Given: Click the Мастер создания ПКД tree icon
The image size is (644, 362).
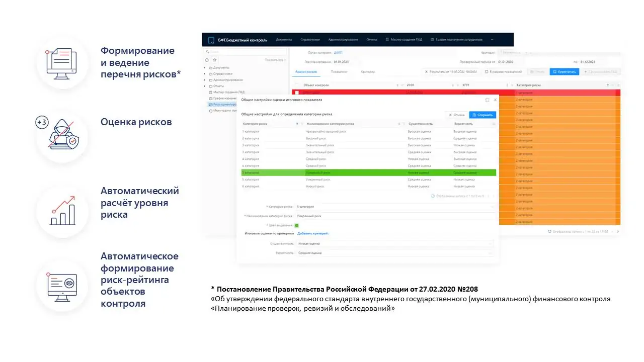Looking at the screenshot, I should pyautogui.click(x=211, y=93).
